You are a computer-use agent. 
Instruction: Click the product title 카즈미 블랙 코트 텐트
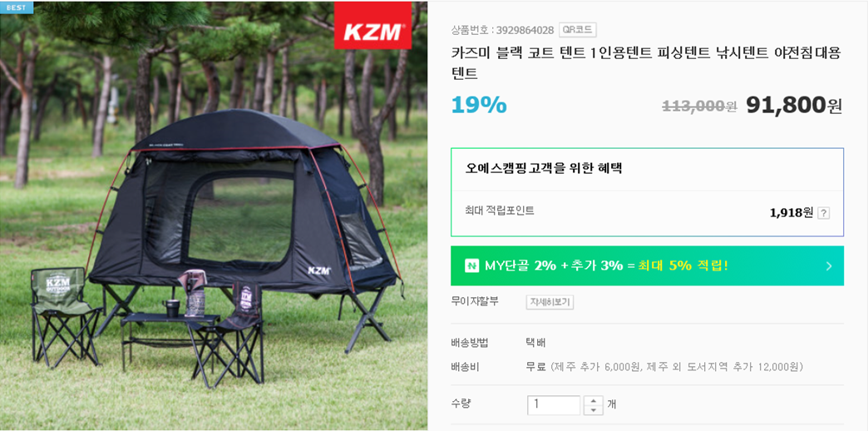647,62
